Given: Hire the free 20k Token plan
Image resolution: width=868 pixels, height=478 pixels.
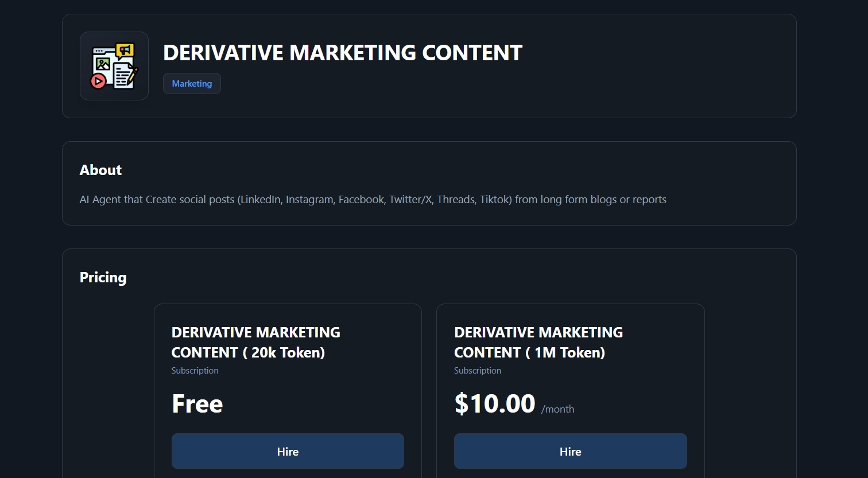Looking at the screenshot, I should point(288,451).
